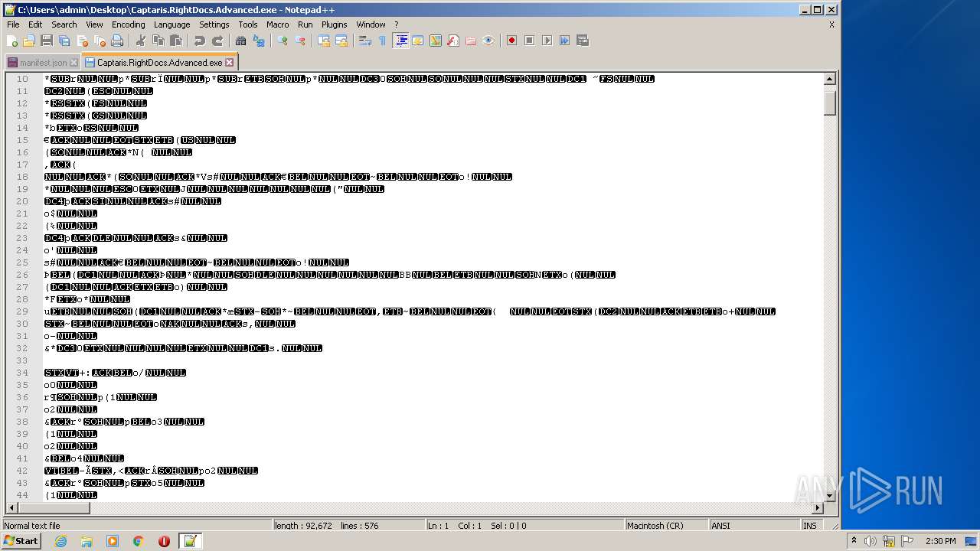Click the Paste toolbar icon
This screenshot has width=980, height=551.
pyautogui.click(x=175, y=41)
